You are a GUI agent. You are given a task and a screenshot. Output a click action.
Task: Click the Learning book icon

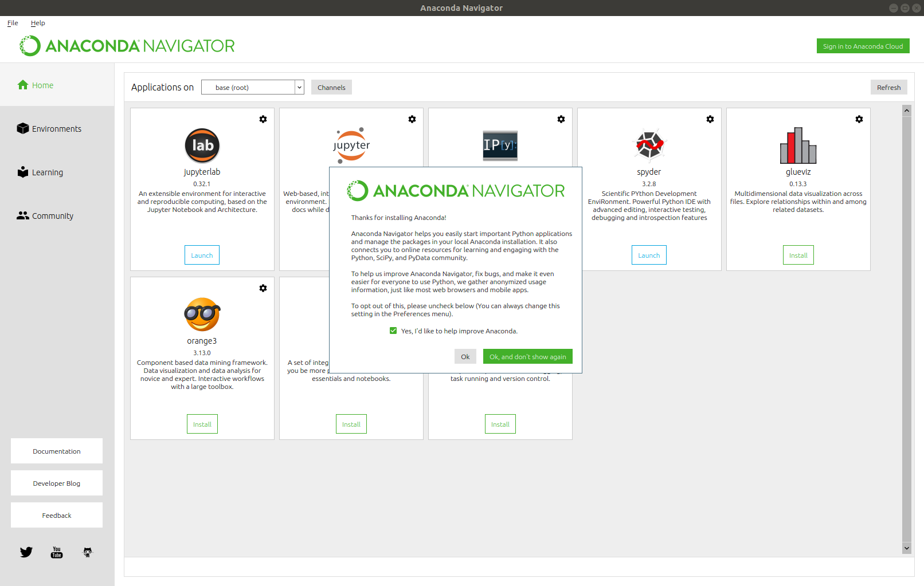[23, 172]
